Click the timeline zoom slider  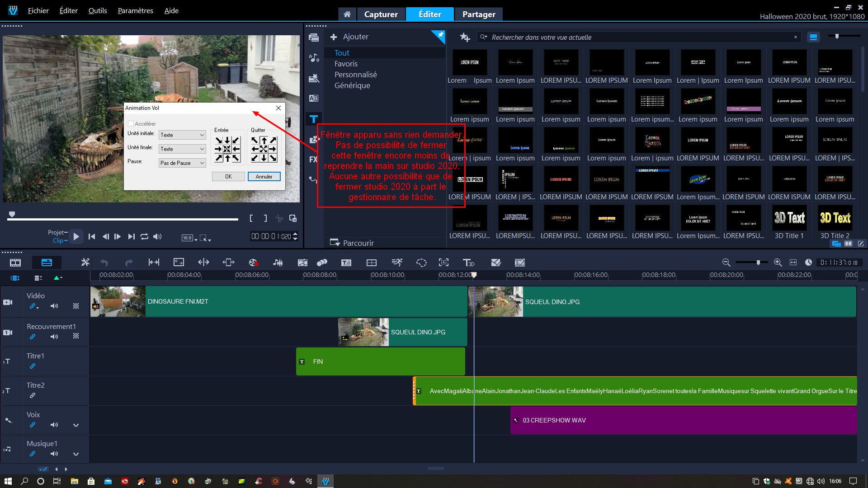coord(758,263)
